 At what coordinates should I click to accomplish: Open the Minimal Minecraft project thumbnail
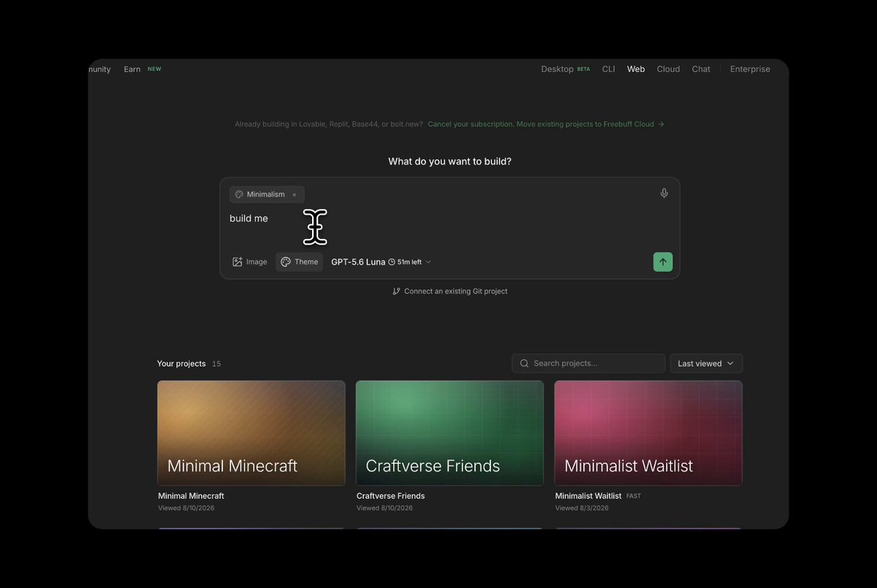(x=251, y=433)
